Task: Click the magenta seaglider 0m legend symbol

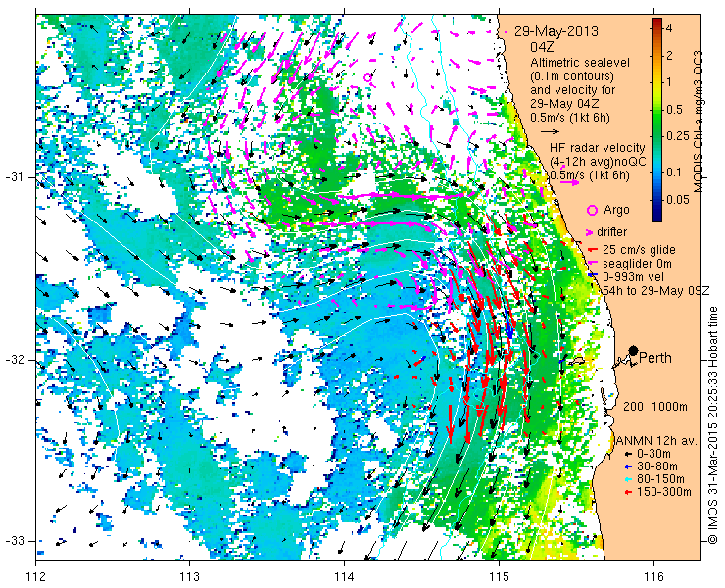Action: tap(591, 264)
